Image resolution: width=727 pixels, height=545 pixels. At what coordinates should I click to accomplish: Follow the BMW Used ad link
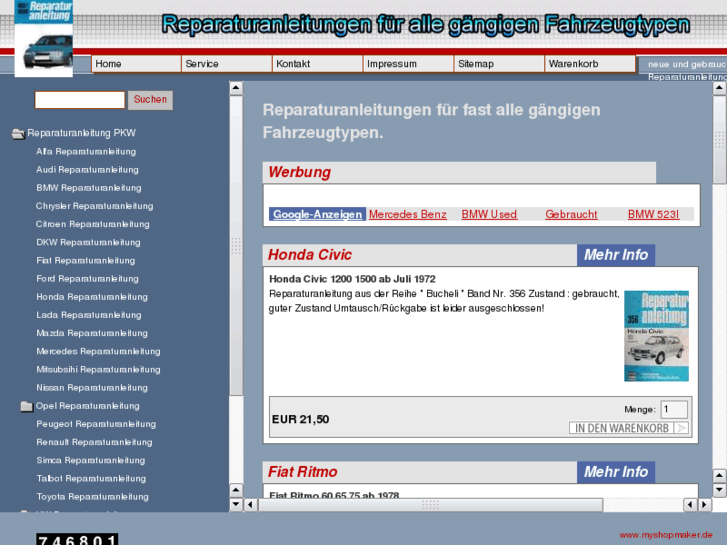[489, 214]
